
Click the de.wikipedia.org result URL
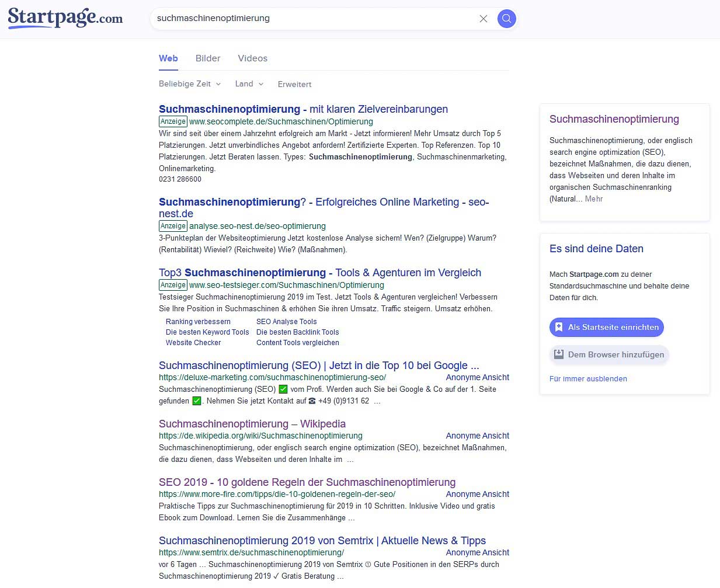tap(260, 436)
